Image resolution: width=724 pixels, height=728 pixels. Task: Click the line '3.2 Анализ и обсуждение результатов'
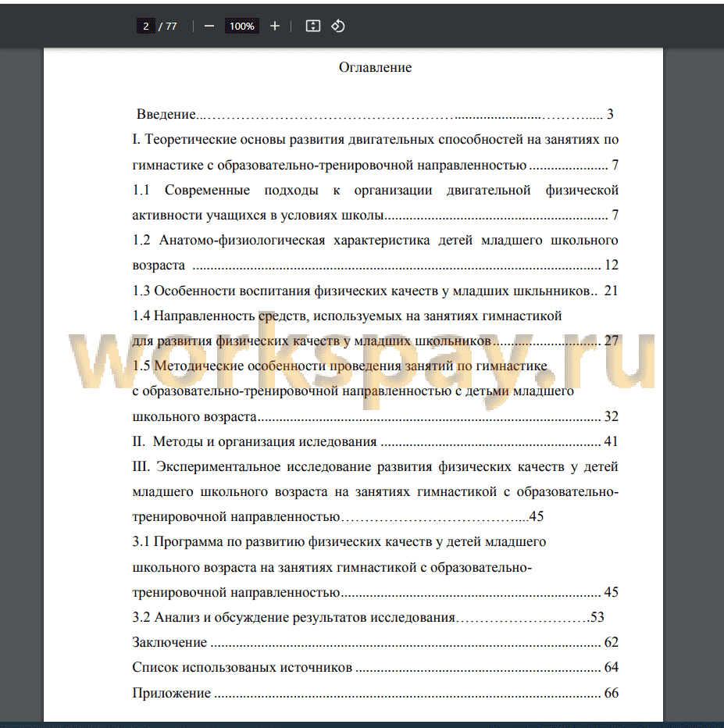pyautogui.click(x=368, y=618)
